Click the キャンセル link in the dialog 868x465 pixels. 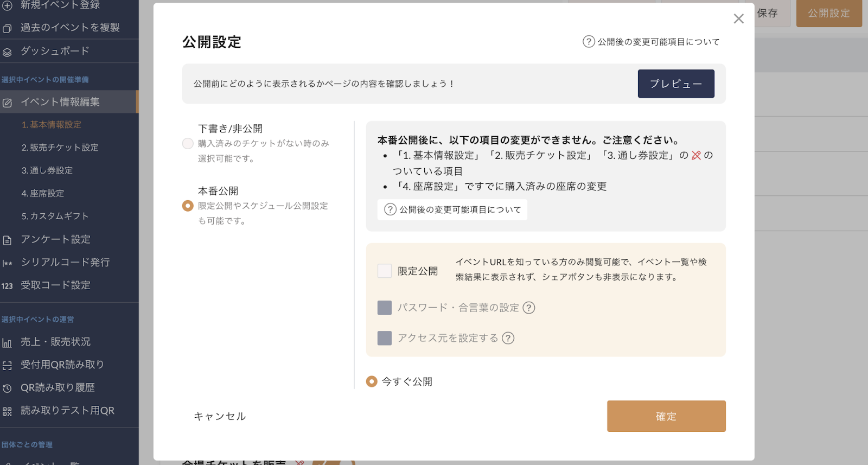point(220,416)
